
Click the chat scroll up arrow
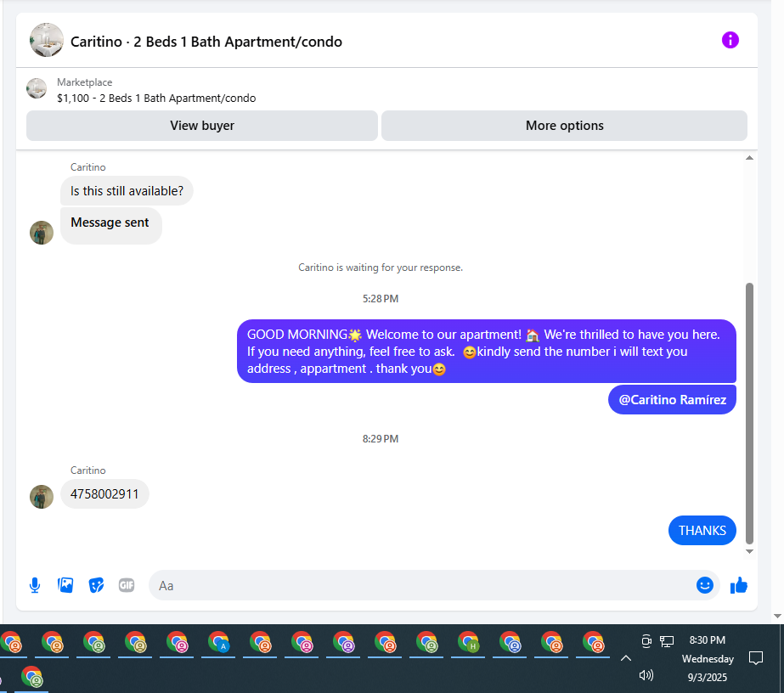[x=749, y=158]
